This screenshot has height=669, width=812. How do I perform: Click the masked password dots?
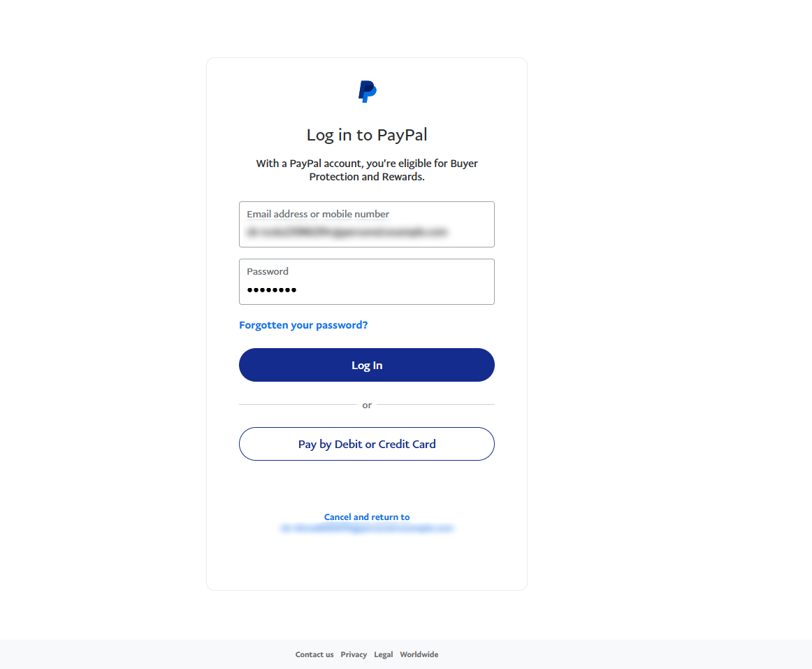pyautogui.click(x=272, y=289)
